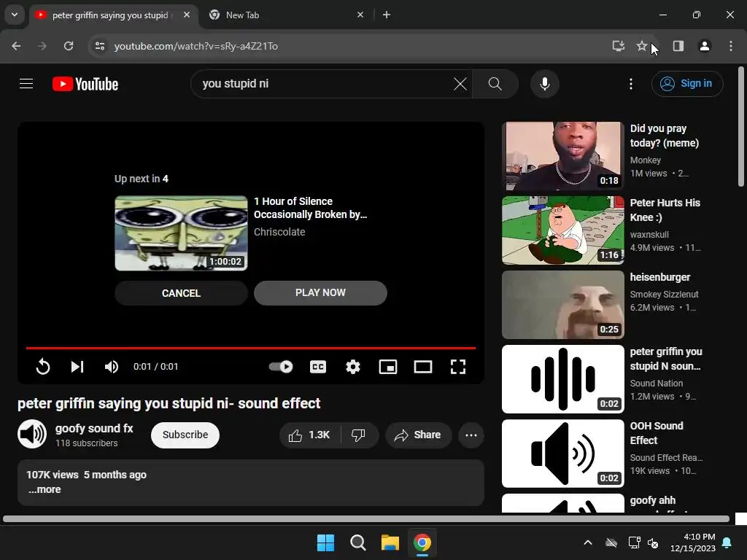This screenshot has width=747, height=560.
Task: Enter full screen mode
Action: (x=458, y=367)
